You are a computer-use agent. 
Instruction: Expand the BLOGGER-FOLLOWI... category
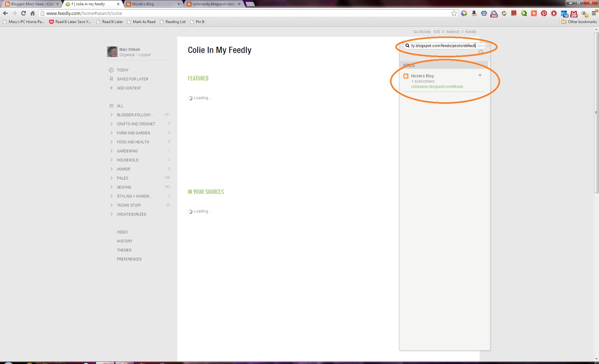pyautogui.click(x=111, y=115)
